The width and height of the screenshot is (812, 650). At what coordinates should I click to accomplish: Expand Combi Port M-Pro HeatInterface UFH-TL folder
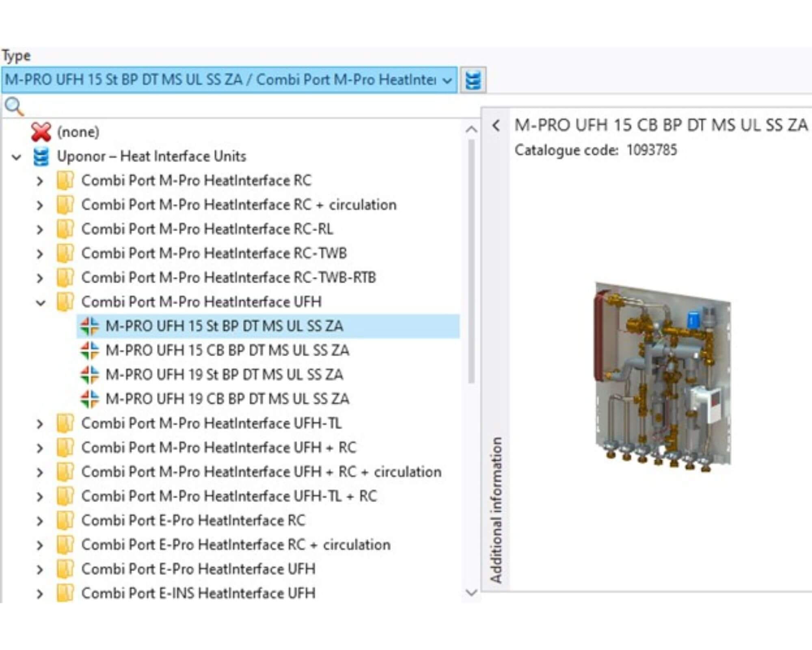tap(40, 424)
